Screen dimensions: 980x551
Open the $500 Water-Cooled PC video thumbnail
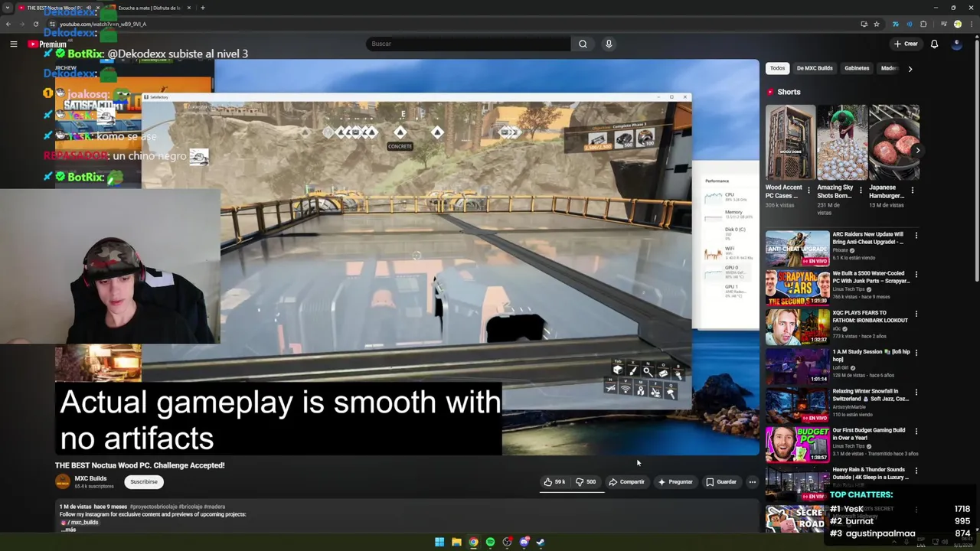coord(797,287)
